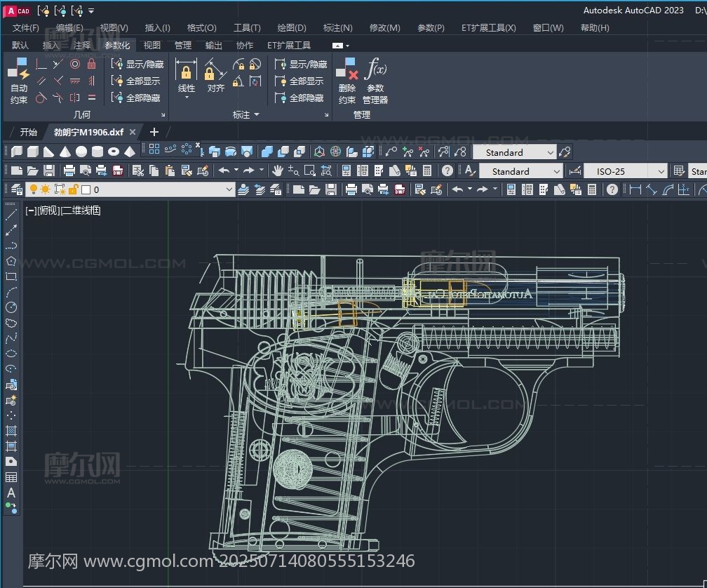Expand the 标注 panel dropdown arrow
Screen dimensions: 707x588
[x=257, y=114]
